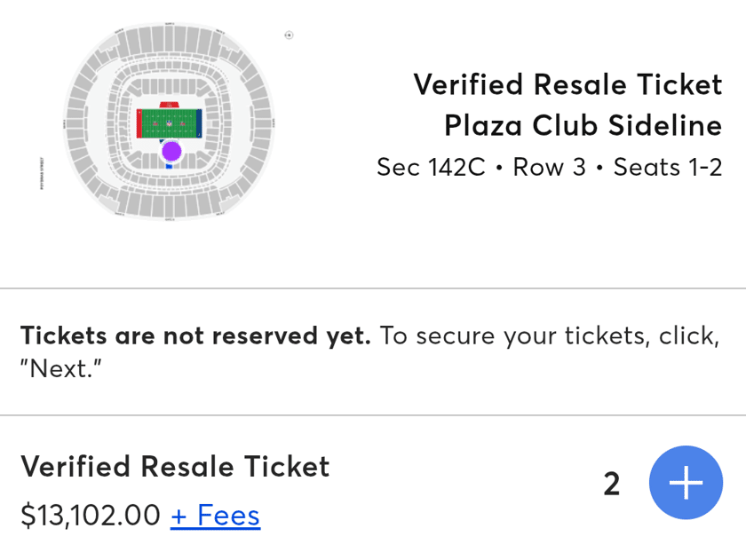The width and height of the screenshot is (746, 560).
Task: Select the purple seat location marker
Action: coord(171,151)
